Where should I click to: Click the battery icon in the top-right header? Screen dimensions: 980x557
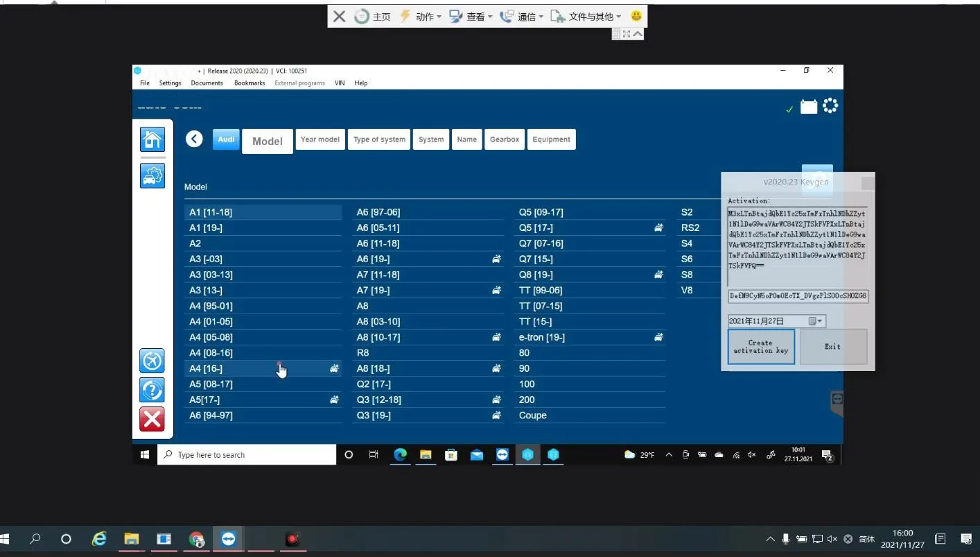click(809, 106)
